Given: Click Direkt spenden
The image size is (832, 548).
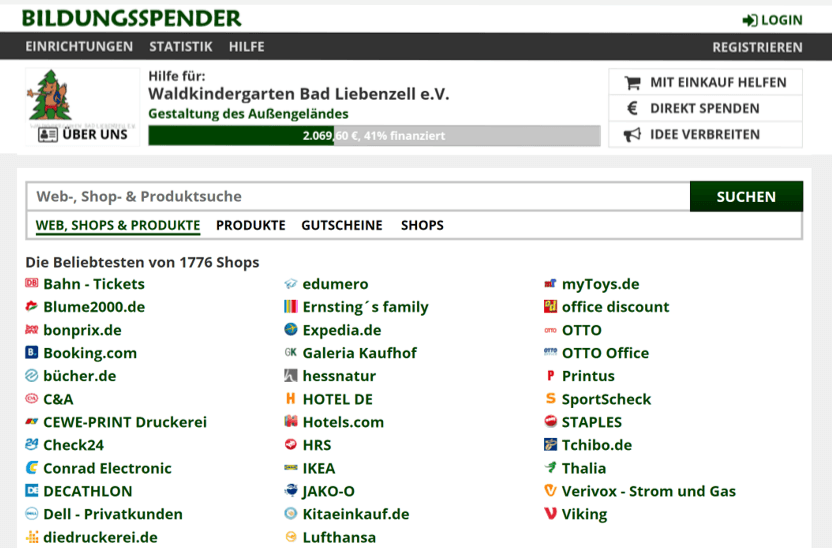Looking at the screenshot, I should (x=705, y=109).
